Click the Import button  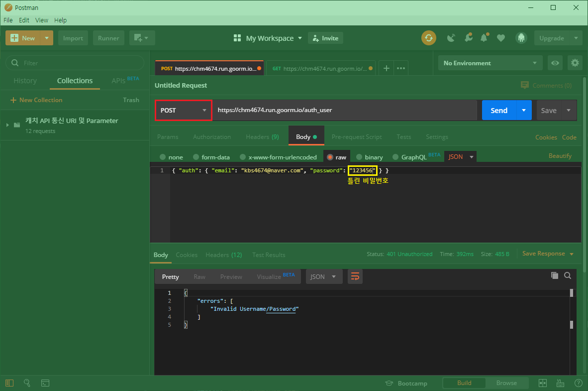click(x=73, y=38)
